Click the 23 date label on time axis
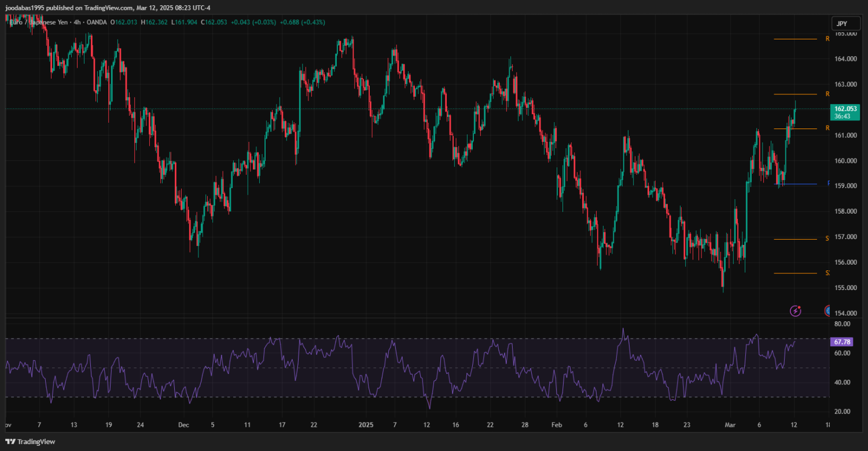Screen dimensions: 868x451 point(687,425)
